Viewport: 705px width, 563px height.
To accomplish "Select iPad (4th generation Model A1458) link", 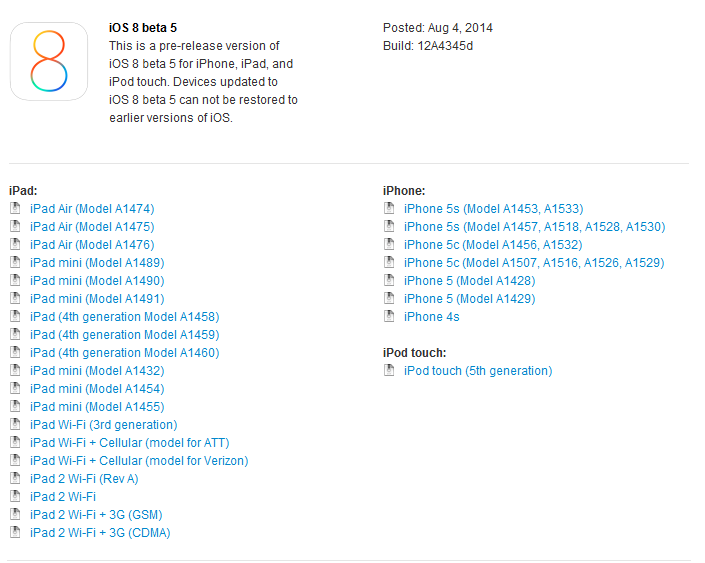I will click(x=125, y=317).
